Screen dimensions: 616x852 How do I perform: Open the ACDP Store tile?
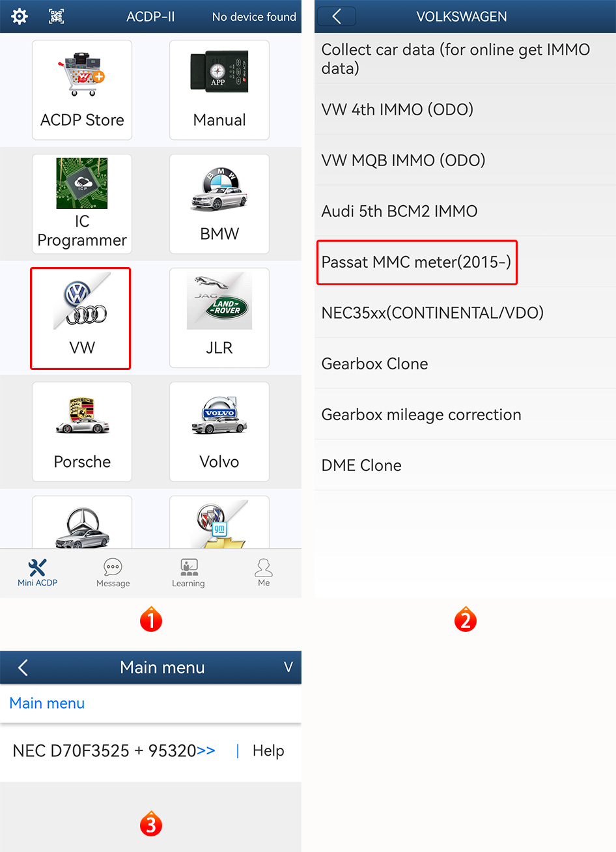tap(82, 90)
